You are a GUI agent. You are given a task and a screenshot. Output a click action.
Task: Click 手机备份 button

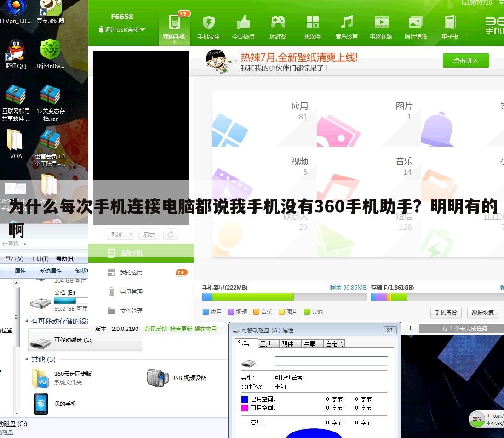pos(446,313)
